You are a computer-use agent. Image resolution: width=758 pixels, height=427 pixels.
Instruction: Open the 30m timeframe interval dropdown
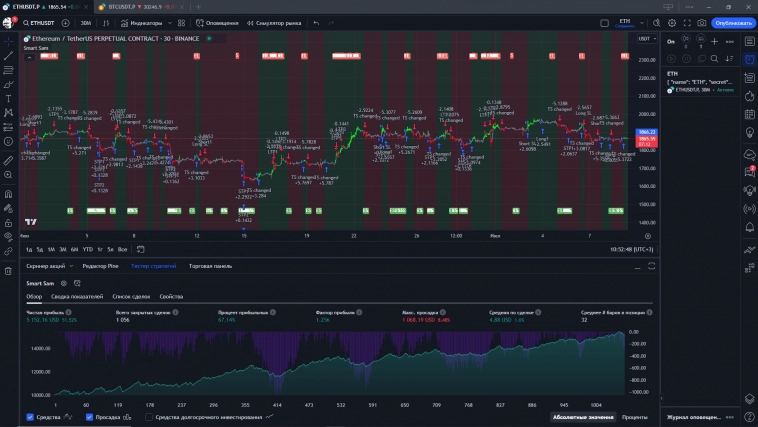(x=86, y=22)
